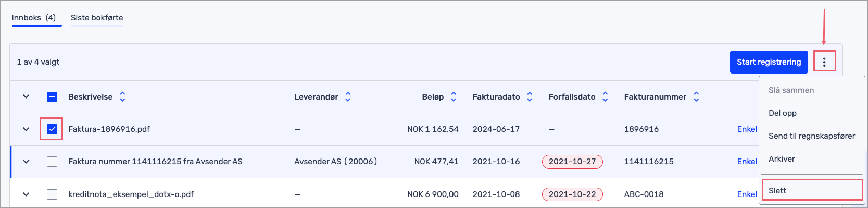Open the three-dot more actions menu
The height and width of the screenshot is (208, 868).
pos(824,62)
